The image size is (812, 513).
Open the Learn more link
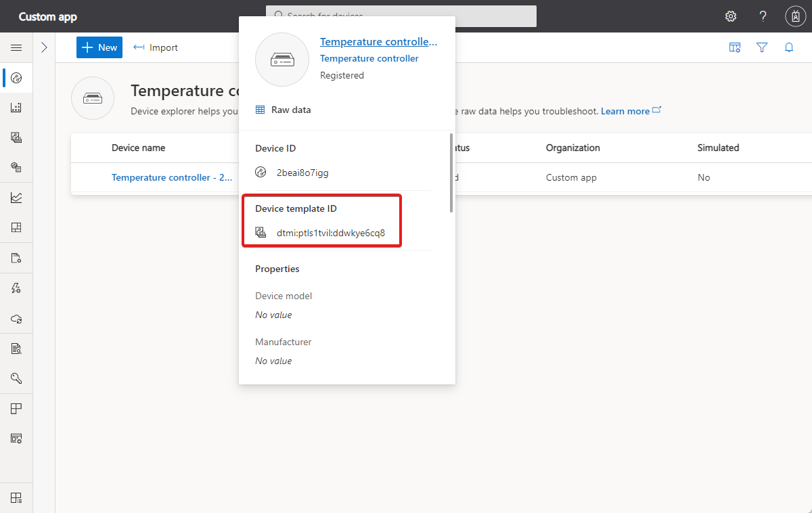click(x=626, y=111)
